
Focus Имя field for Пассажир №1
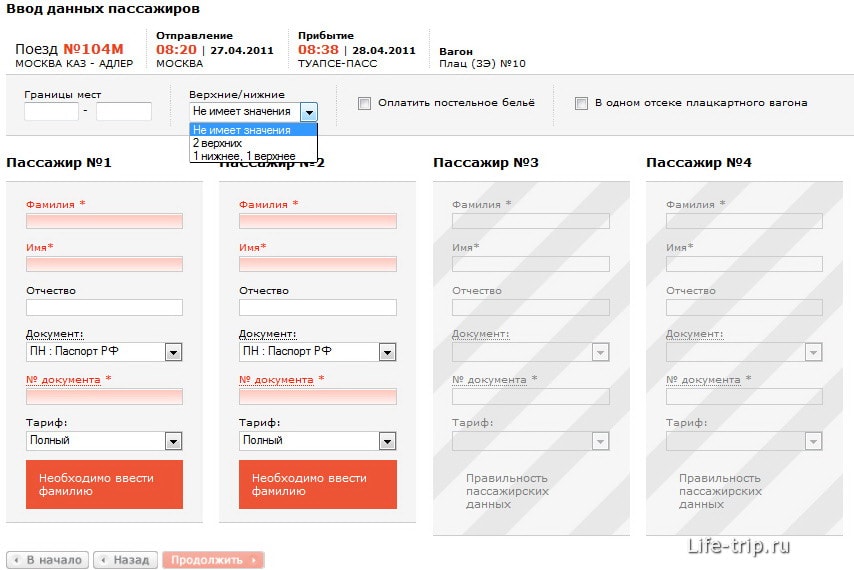[104, 264]
